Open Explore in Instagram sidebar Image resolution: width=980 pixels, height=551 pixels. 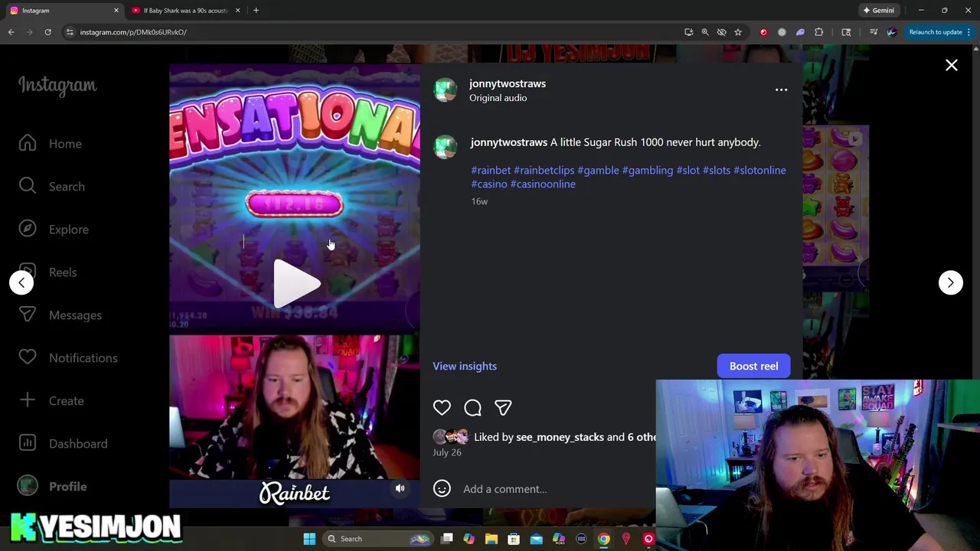[54, 230]
